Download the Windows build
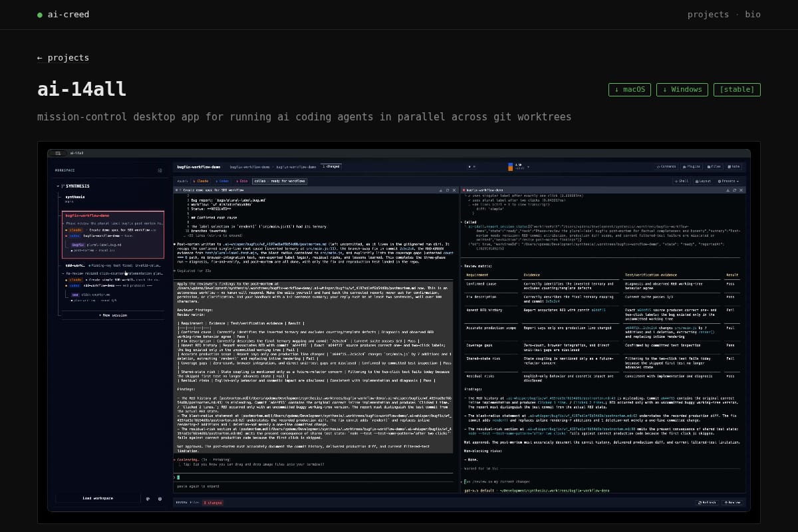This screenshot has height=532, width=798. [682, 90]
